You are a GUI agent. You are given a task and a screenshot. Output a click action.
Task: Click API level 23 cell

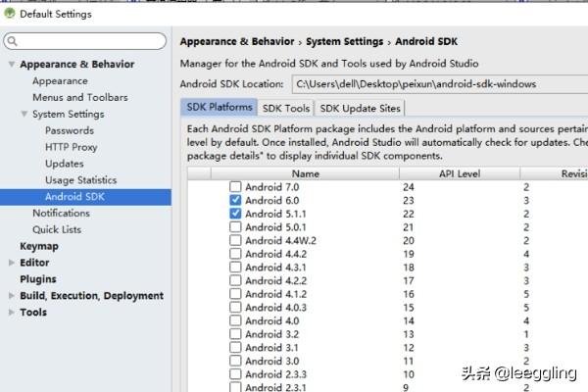point(409,200)
